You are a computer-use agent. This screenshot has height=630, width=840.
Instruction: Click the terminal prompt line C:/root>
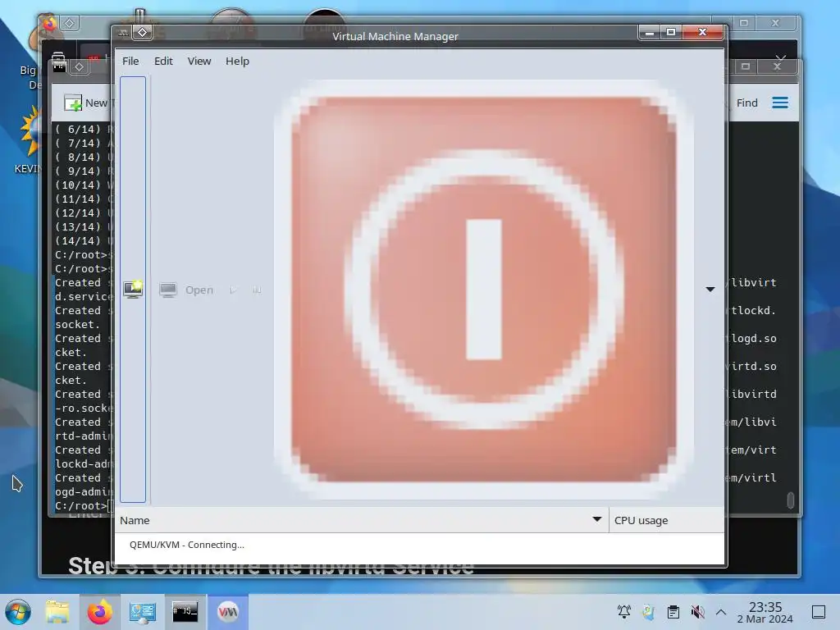point(81,505)
